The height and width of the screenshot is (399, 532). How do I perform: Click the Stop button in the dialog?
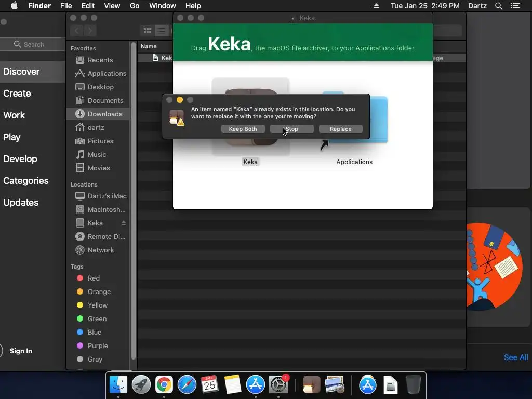point(292,129)
